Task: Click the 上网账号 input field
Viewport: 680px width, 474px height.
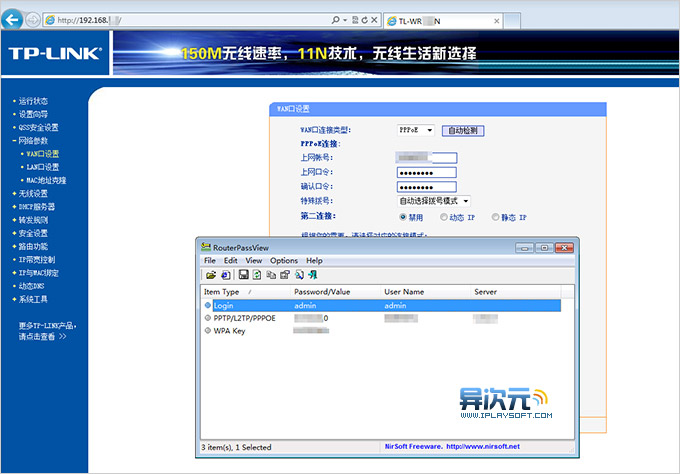Action: click(426, 158)
